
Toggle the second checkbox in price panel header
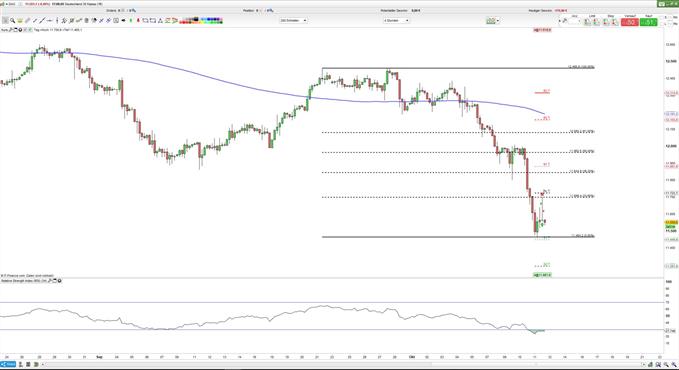pos(30,30)
